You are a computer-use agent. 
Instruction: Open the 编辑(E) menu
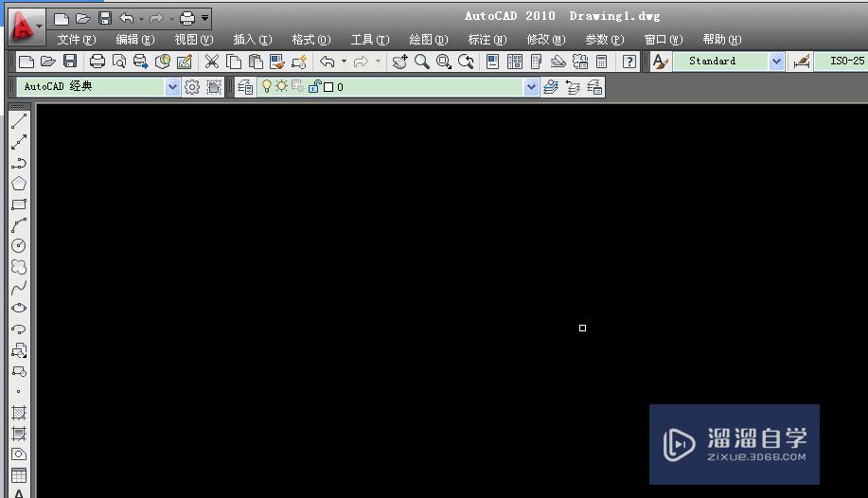point(135,40)
